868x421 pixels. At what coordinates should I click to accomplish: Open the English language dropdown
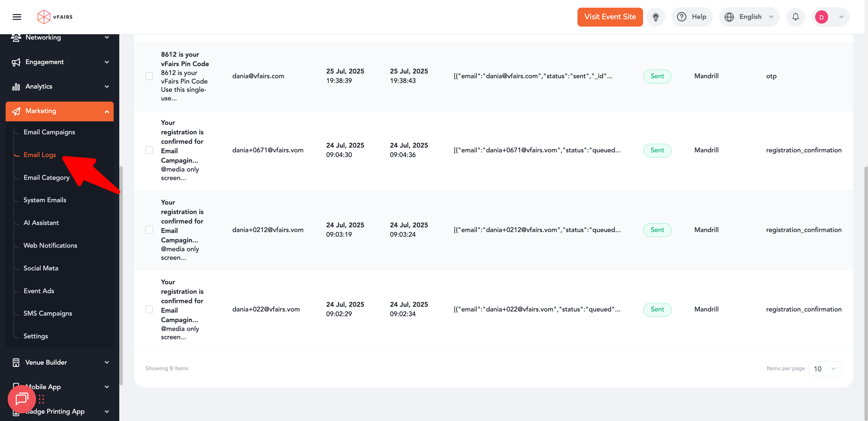(x=749, y=17)
